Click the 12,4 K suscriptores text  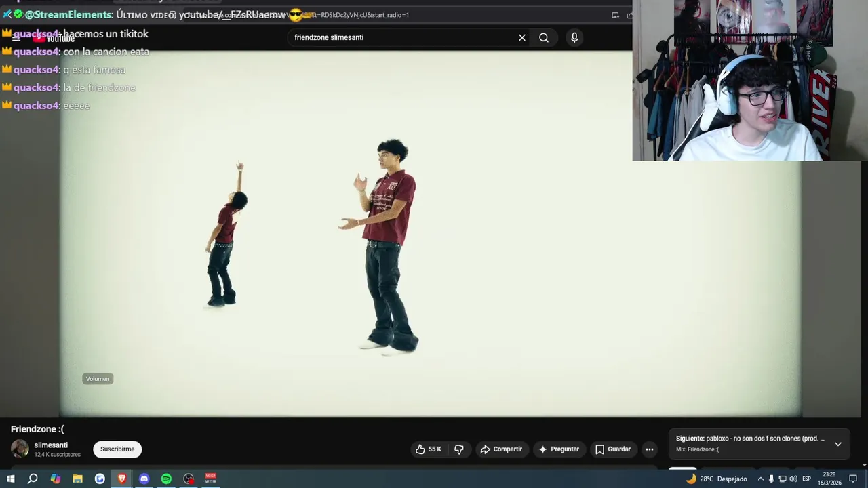click(x=57, y=455)
